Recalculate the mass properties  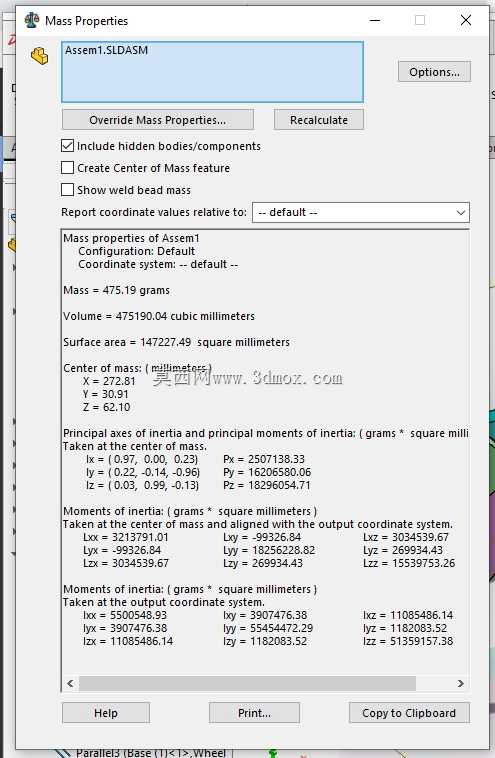click(x=319, y=120)
